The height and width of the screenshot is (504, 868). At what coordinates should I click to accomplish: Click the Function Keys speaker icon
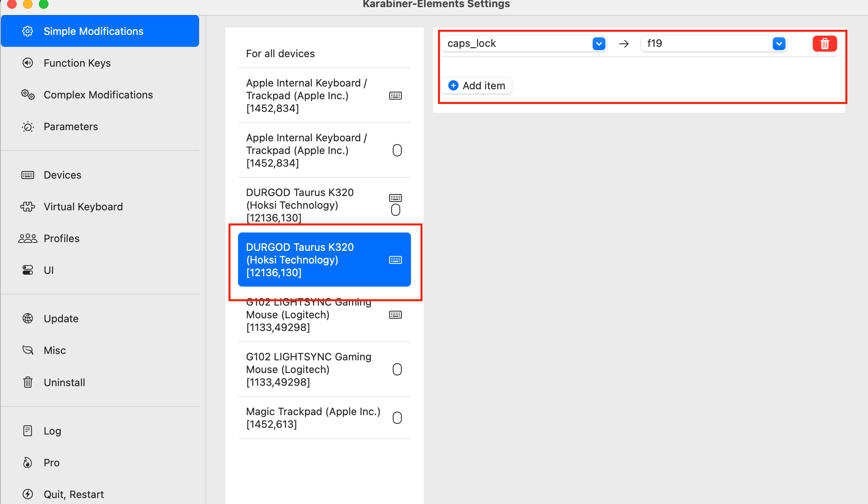pos(28,63)
